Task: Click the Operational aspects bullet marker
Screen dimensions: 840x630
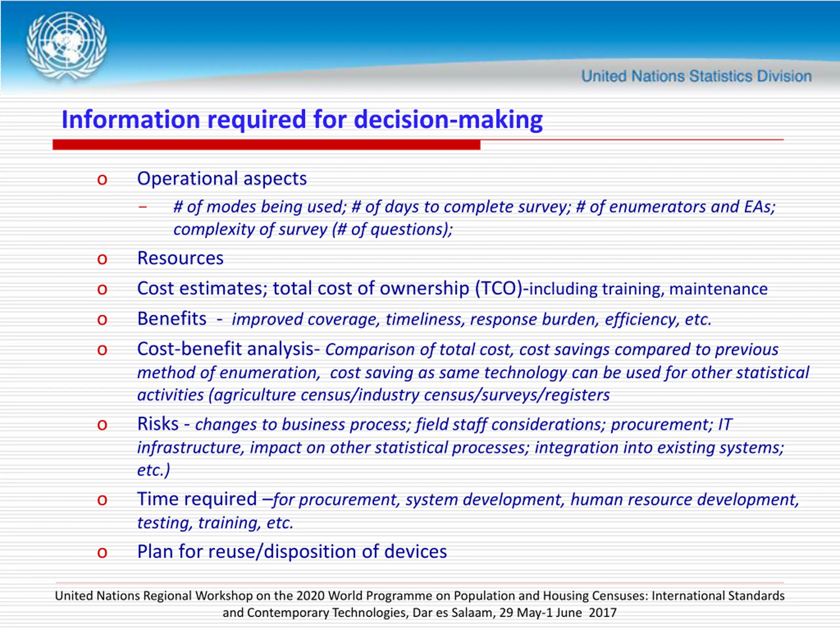Action: tap(102, 179)
